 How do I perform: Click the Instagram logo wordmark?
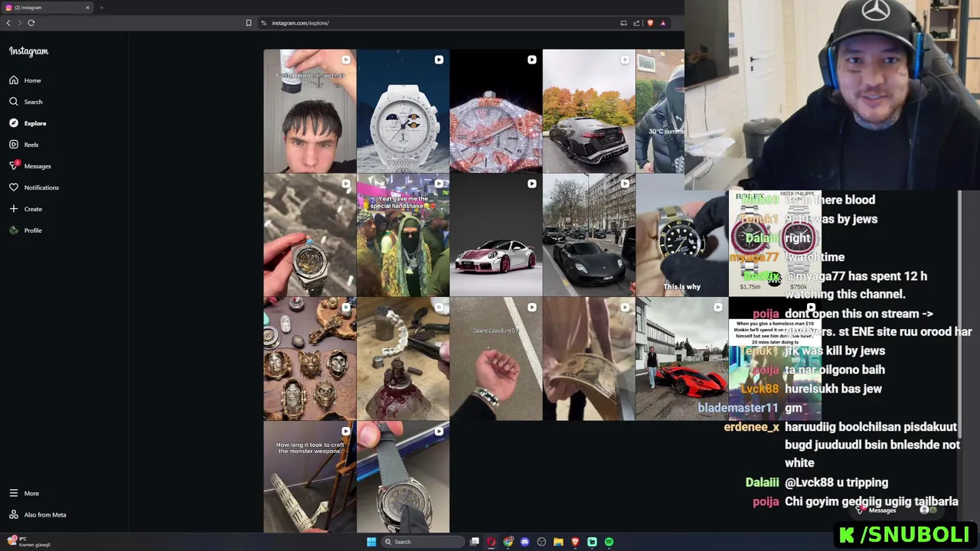pos(29,51)
